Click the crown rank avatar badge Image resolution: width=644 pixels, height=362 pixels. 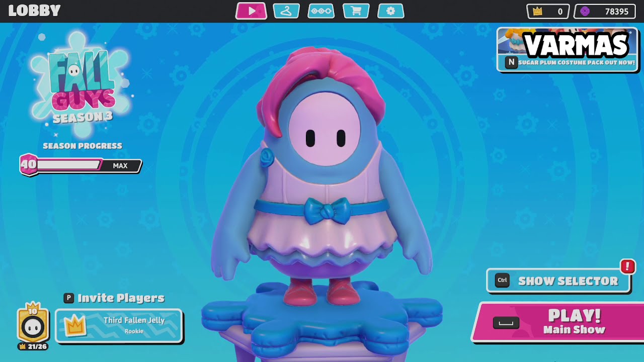coord(33,324)
